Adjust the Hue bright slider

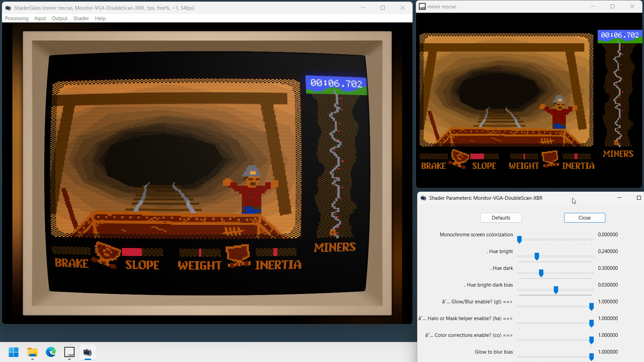point(537,256)
